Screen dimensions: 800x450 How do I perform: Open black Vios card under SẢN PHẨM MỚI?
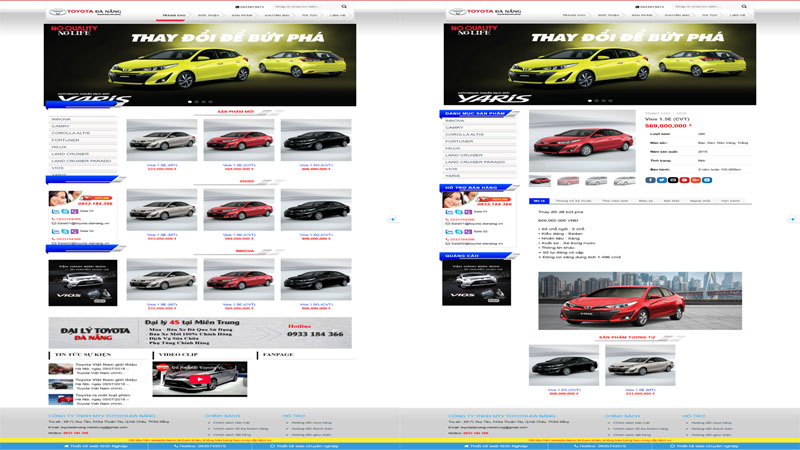pos(316,140)
